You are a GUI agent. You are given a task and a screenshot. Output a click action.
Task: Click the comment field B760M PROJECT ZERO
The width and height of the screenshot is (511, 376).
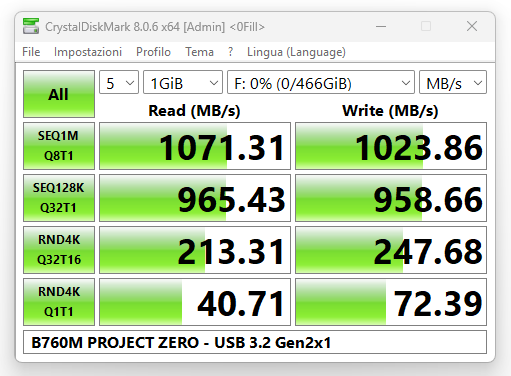coord(255,342)
